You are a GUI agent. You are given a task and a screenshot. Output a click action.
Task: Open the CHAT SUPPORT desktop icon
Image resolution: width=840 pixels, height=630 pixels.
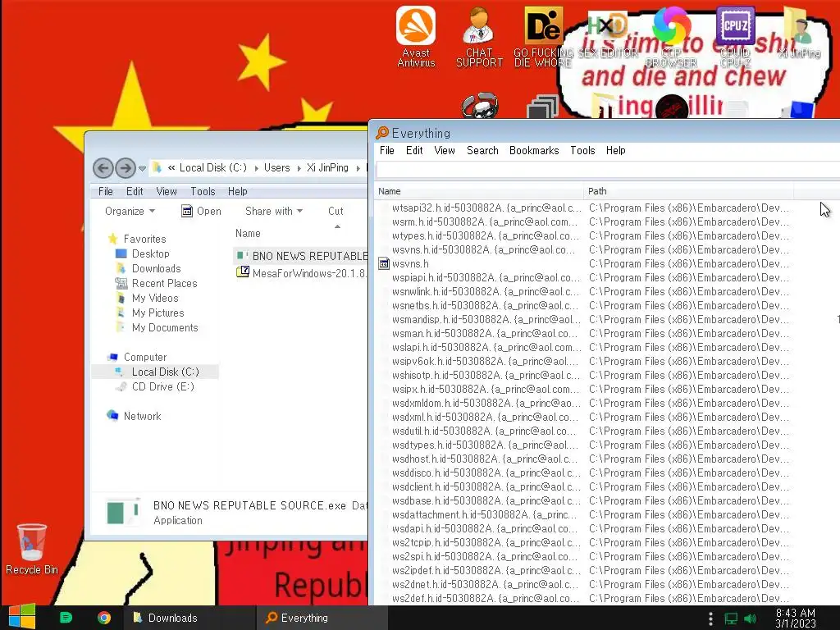(479, 36)
